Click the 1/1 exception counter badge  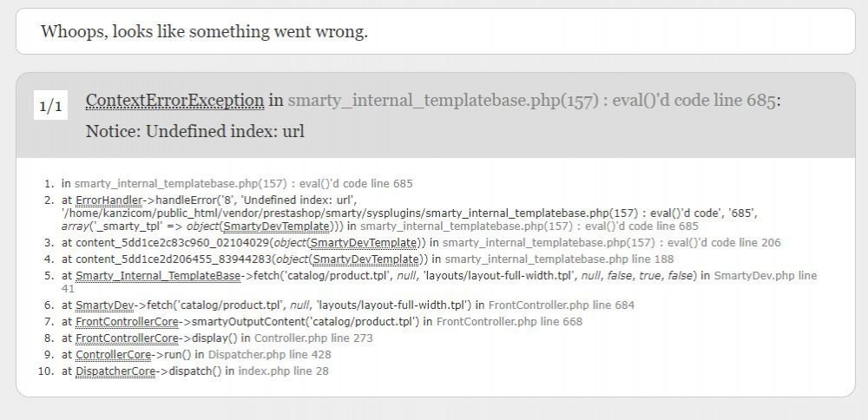(x=50, y=105)
